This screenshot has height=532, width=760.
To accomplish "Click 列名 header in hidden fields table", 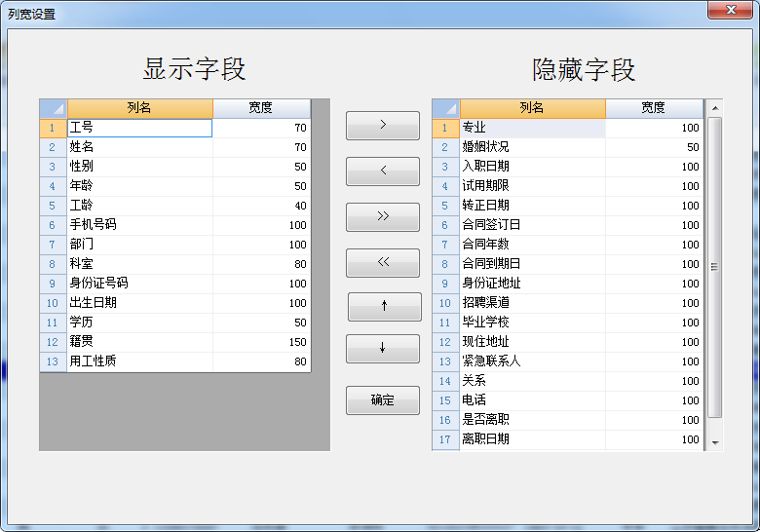I will click(x=532, y=108).
